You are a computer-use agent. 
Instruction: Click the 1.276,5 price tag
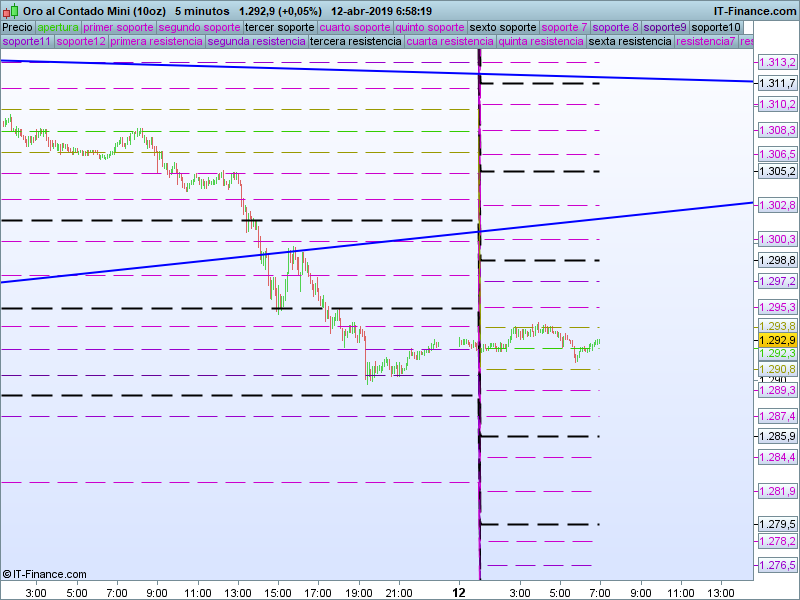pyautogui.click(x=777, y=565)
